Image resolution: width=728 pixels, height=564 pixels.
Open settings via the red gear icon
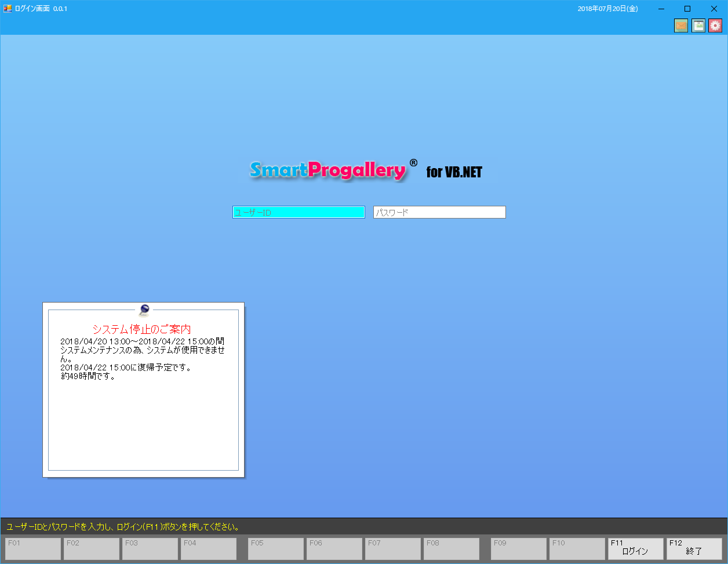(715, 26)
